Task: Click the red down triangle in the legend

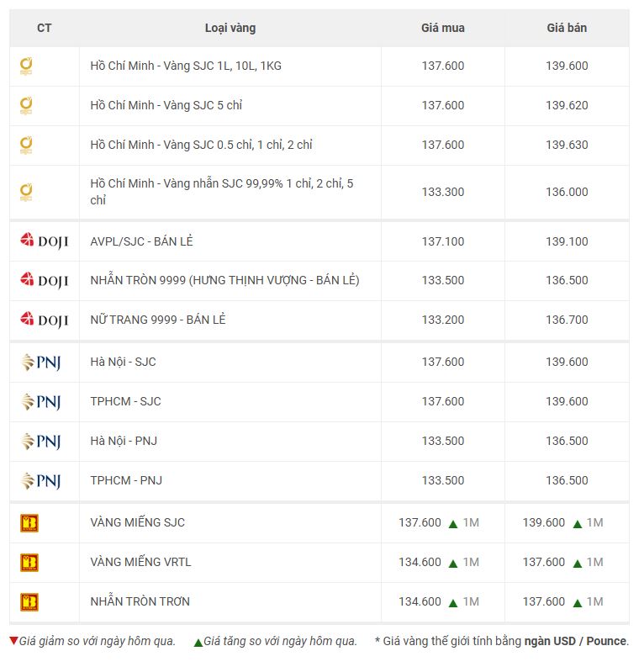Action: click(x=13, y=641)
